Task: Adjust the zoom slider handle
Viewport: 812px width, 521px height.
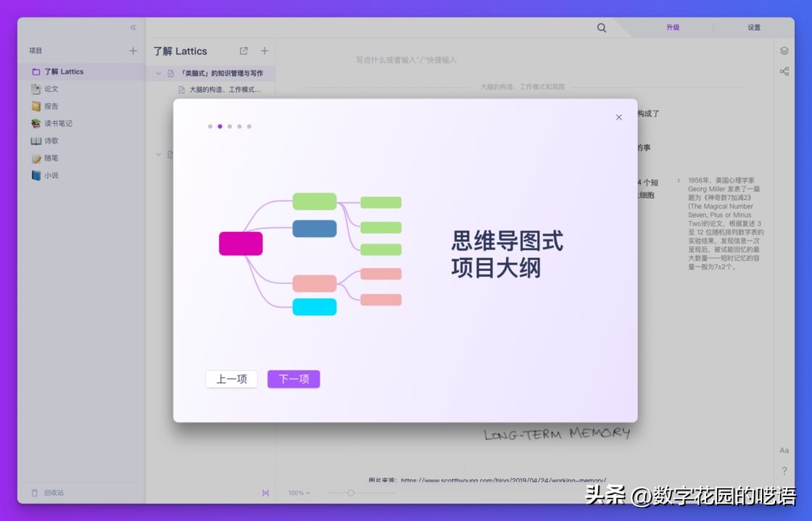Action: coord(351,493)
